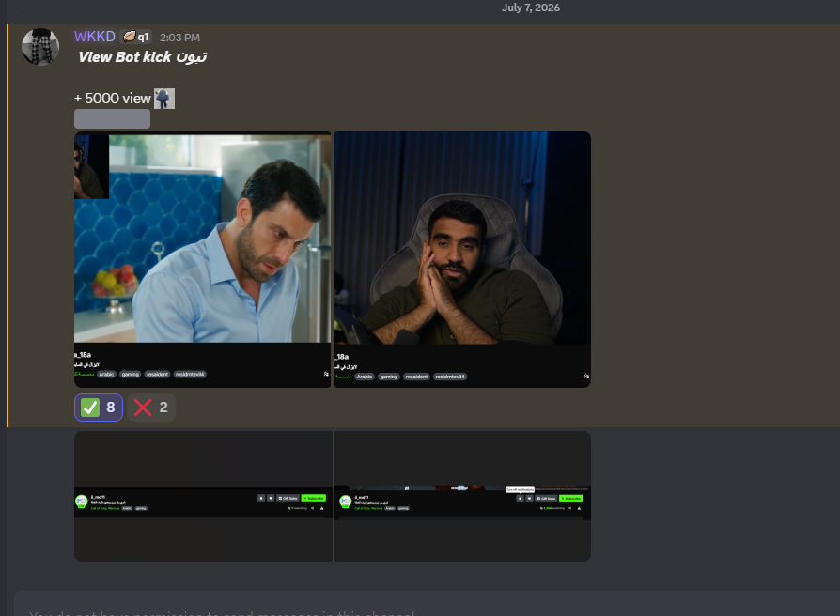Click the July 7, 2026 date divider
The image size is (840, 616).
pos(530,8)
